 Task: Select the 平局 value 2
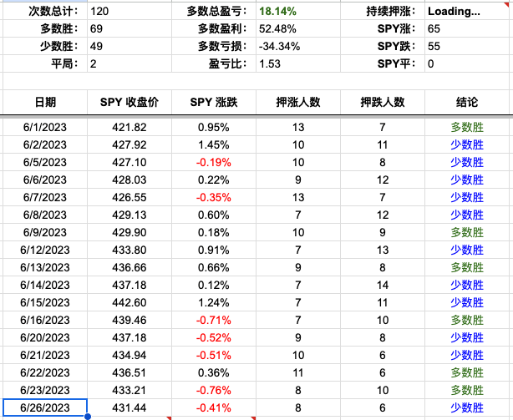click(x=130, y=63)
